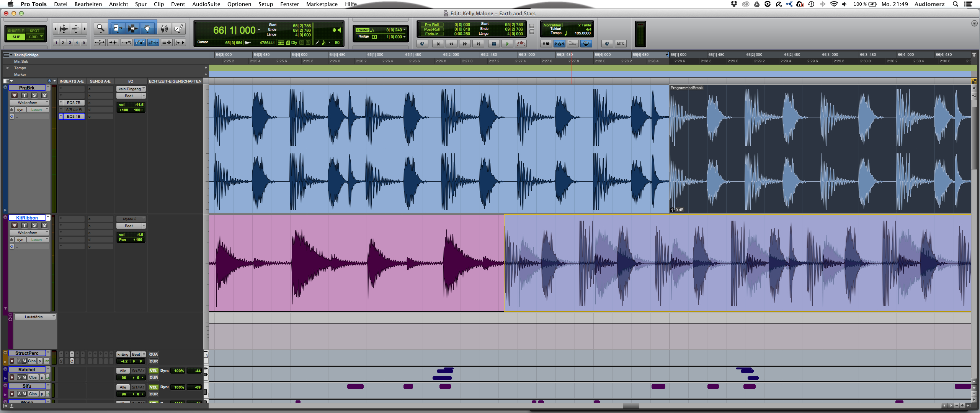The height and width of the screenshot is (413, 980).
Task: Click Return to Zero transport button
Action: [x=438, y=44]
